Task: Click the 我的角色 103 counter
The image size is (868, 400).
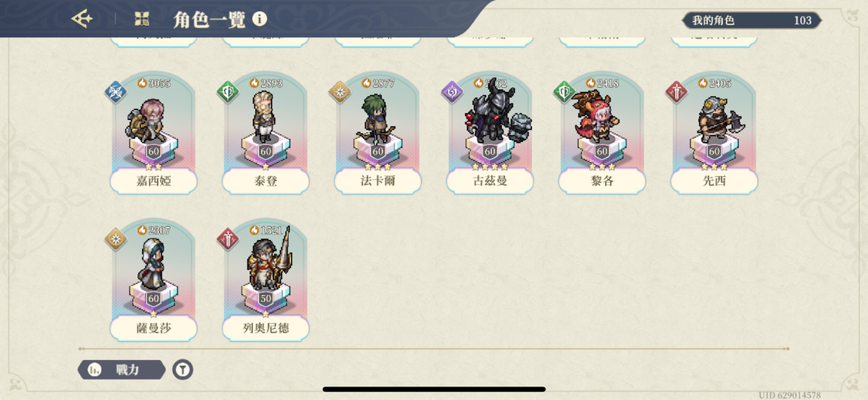Action: 752,20
